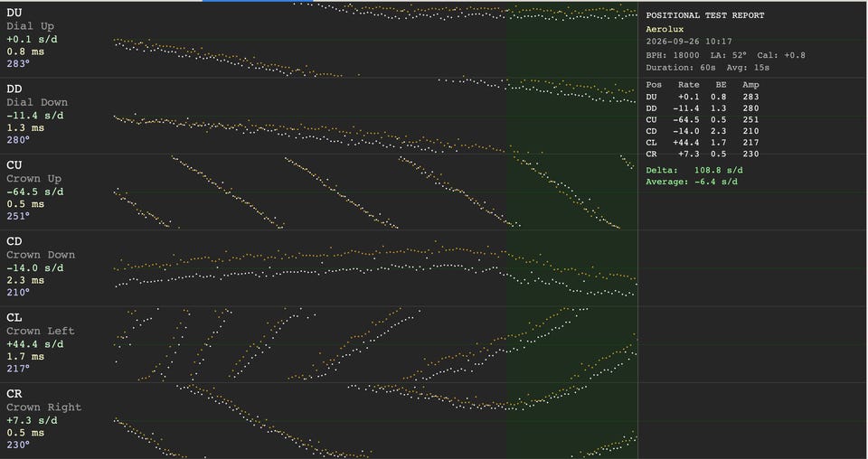Select the CU amplitude "251" in report table
Image resolution: width=868 pixels, height=459 pixels.
[x=750, y=120]
